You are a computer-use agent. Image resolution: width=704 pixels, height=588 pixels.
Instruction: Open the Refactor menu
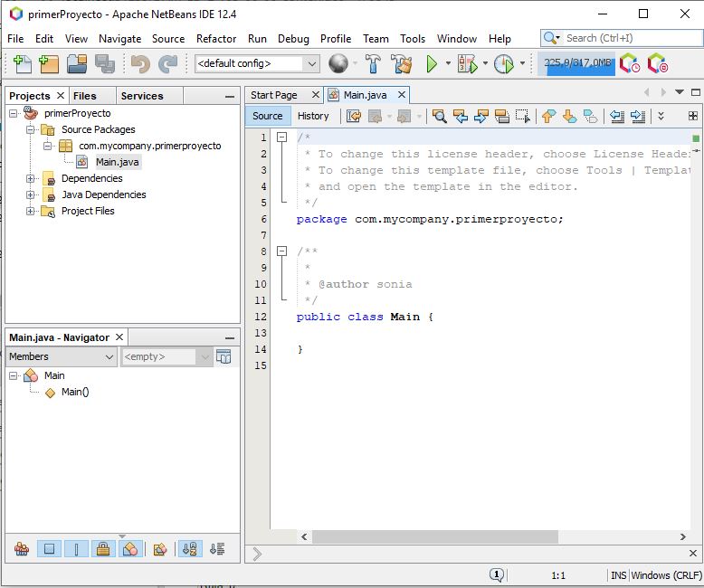[x=216, y=39]
